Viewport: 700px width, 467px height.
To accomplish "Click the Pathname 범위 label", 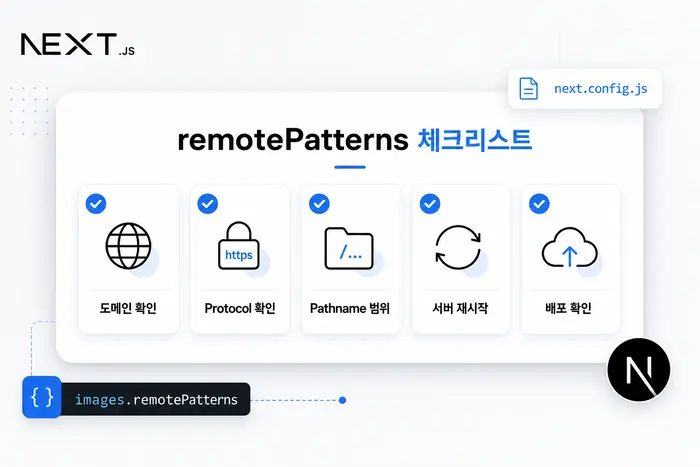I will coord(350,308).
